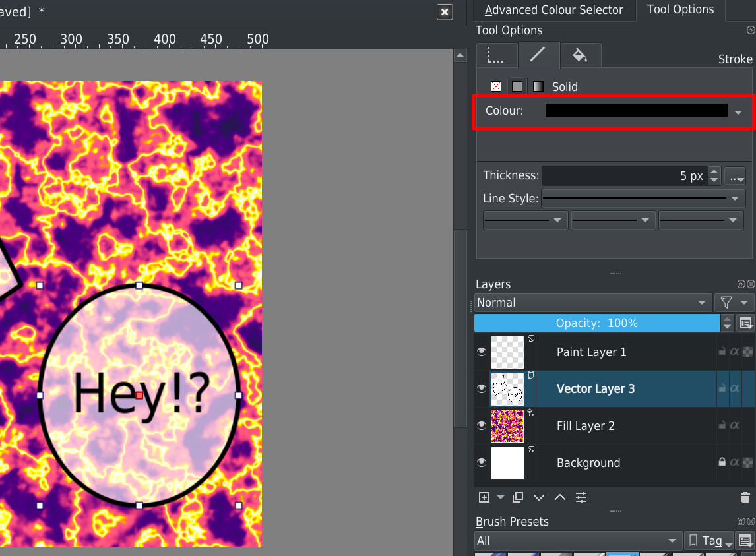This screenshot has height=556, width=756.
Task: Delete the layer with trash icon
Action: point(745,497)
